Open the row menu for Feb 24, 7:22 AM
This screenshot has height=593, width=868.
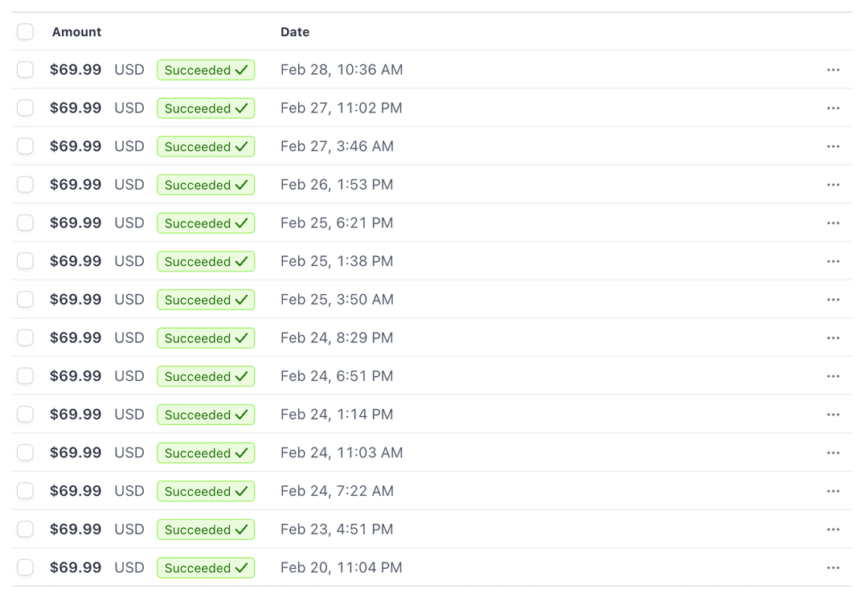coord(833,491)
